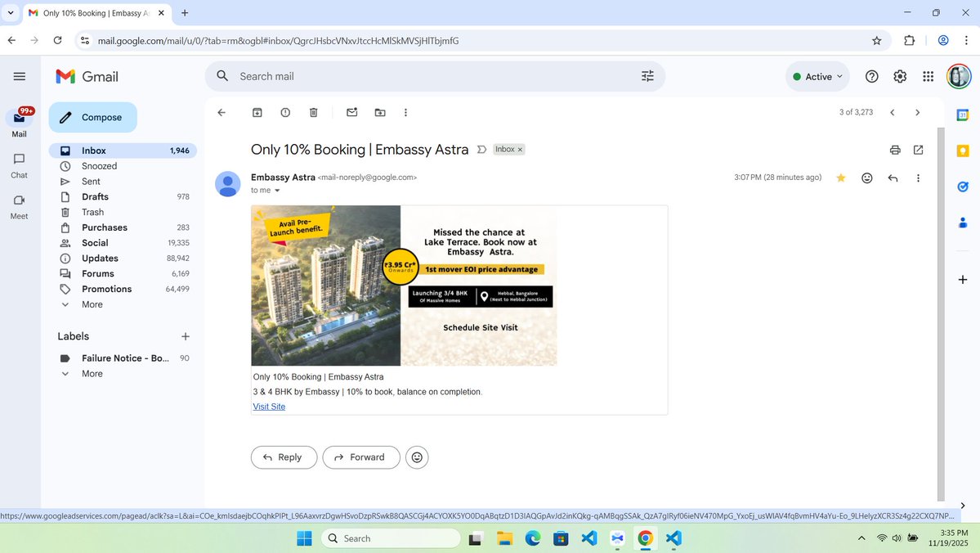
Task: Add an emoji reaction to the email
Action: pyautogui.click(x=866, y=178)
